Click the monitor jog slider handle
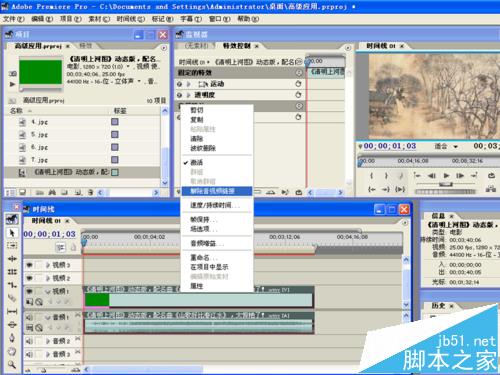 click(x=445, y=184)
